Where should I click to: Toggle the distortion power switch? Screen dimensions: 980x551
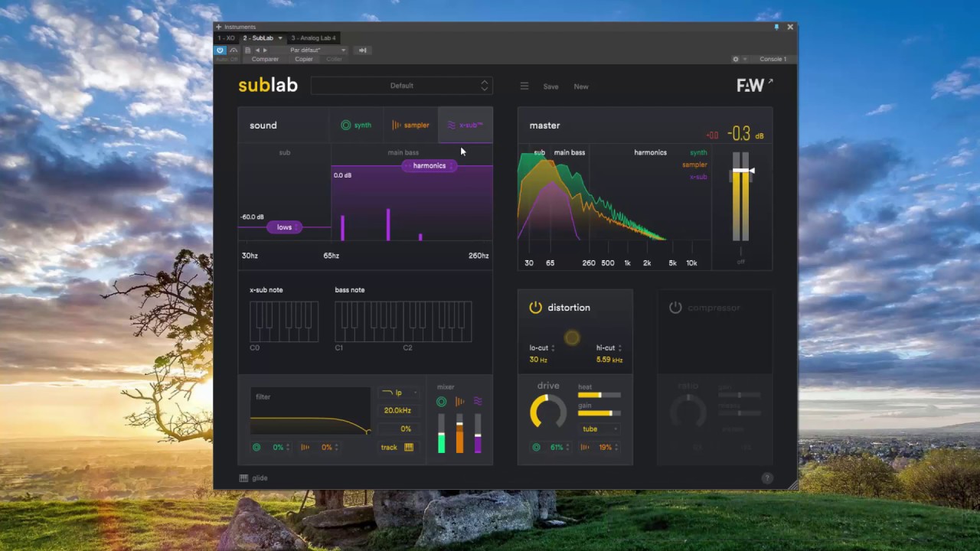point(535,308)
